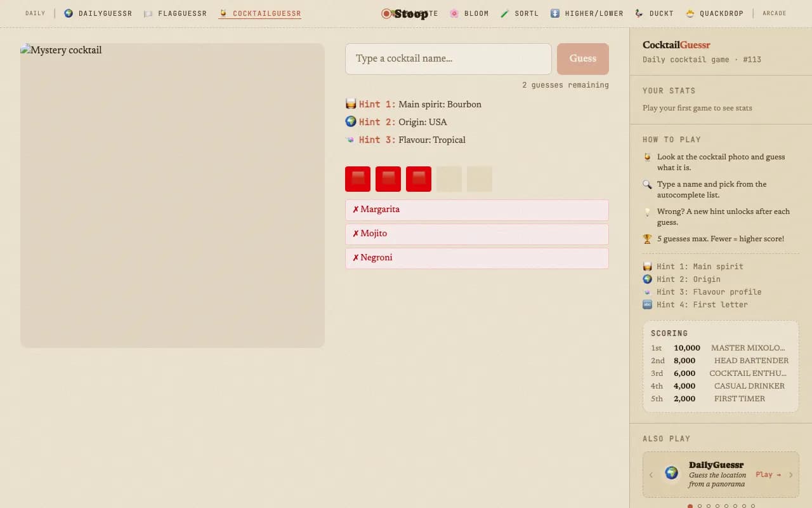This screenshot has height=508, width=812.
Task: Open FlagGuessr from the top navigation
Action: click(176, 13)
